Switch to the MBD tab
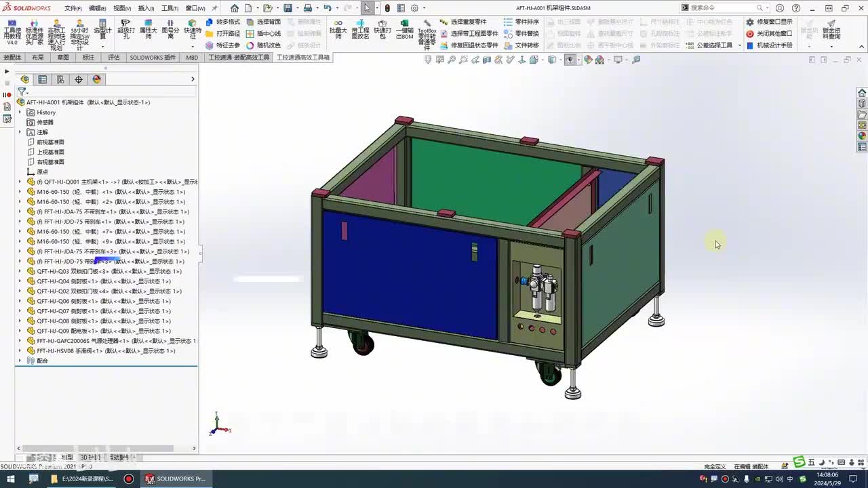The image size is (868, 488). pos(192,58)
